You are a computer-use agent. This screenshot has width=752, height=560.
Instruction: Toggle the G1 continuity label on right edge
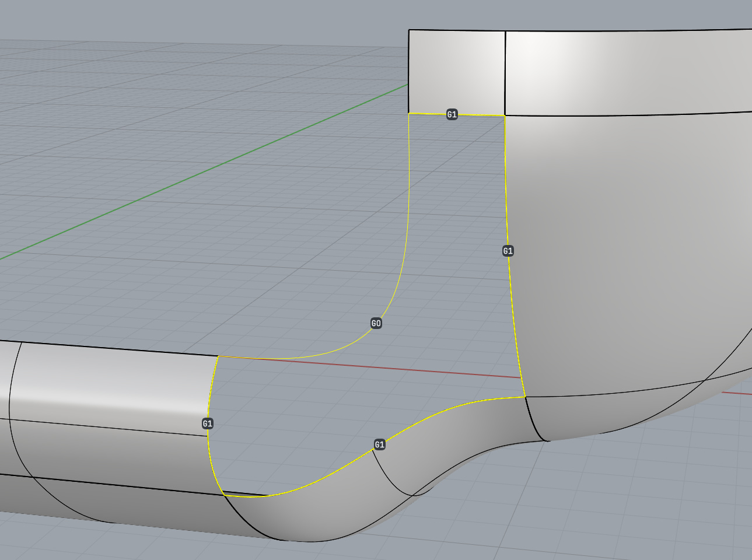point(508,251)
